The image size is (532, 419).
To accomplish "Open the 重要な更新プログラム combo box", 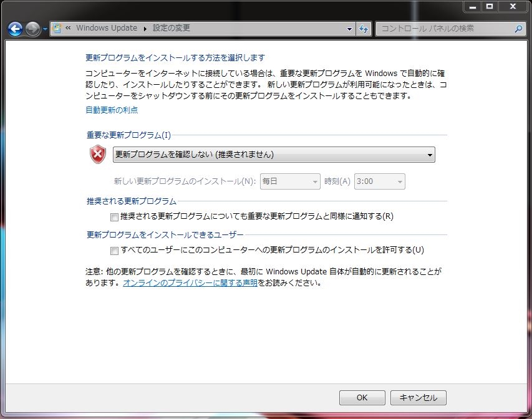I will tap(274, 155).
